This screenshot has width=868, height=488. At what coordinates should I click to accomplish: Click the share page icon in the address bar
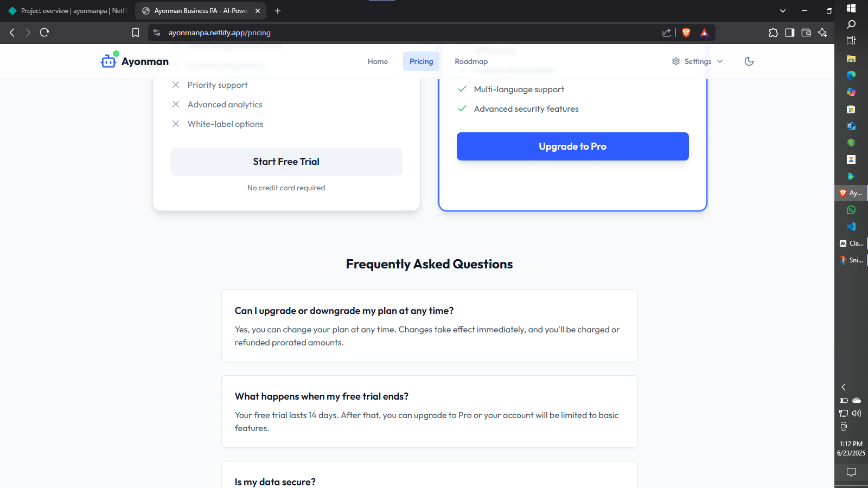tap(667, 33)
